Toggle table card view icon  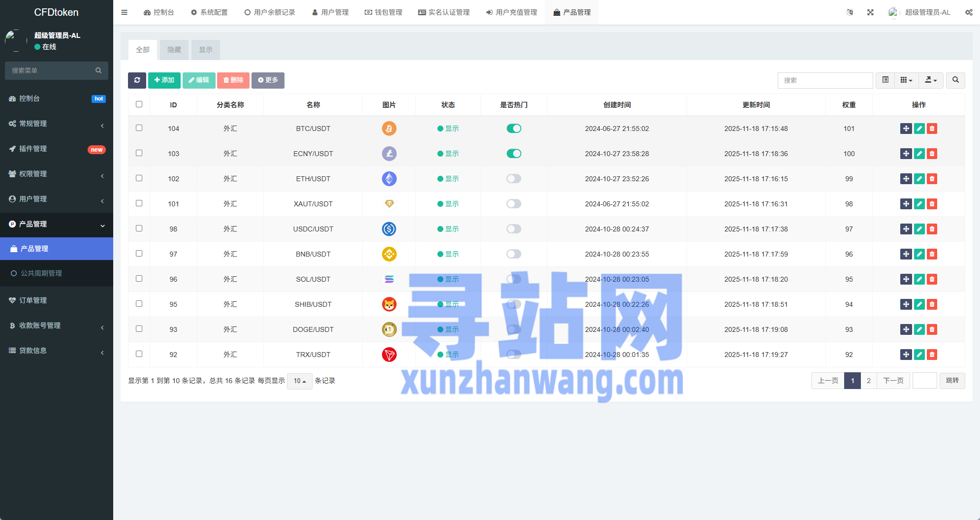pyautogui.click(x=885, y=80)
